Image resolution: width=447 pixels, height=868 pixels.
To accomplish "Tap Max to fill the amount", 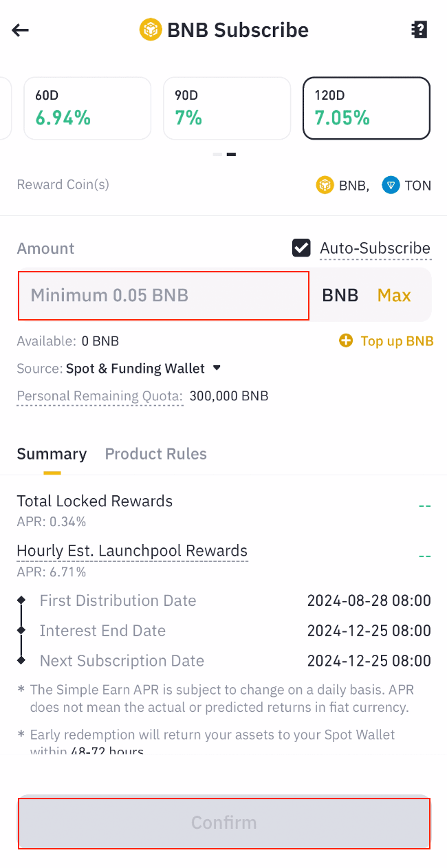I will (x=394, y=295).
